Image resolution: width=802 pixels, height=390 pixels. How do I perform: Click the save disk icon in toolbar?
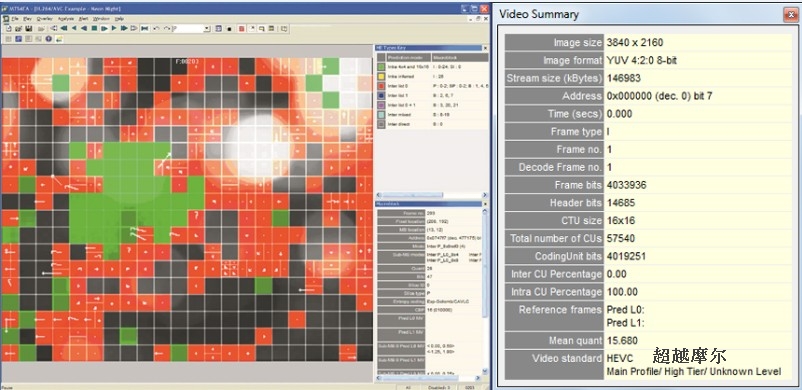[x=29, y=29]
